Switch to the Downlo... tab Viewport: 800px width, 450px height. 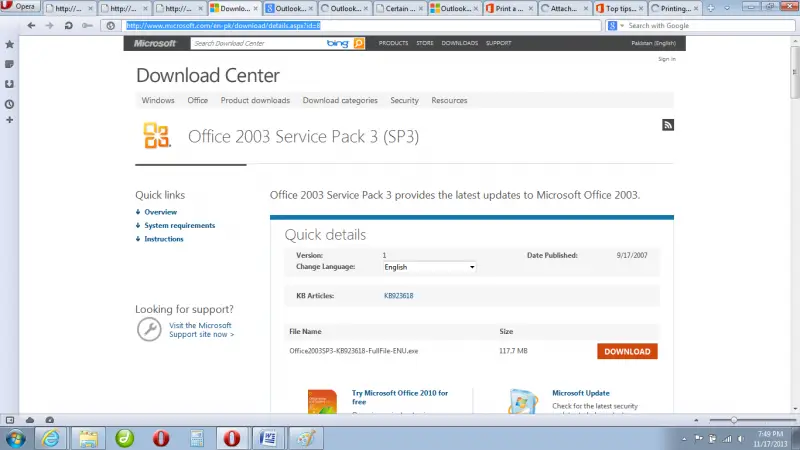click(x=235, y=8)
